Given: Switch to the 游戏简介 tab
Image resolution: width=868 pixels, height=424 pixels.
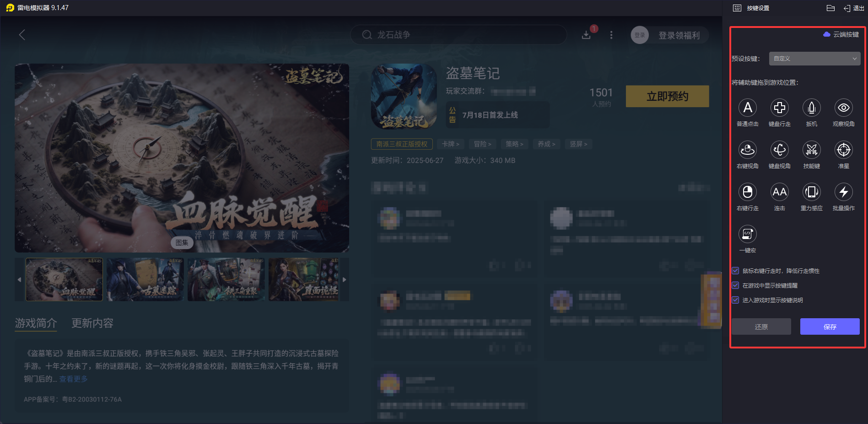Looking at the screenshot, I should 36,323.
